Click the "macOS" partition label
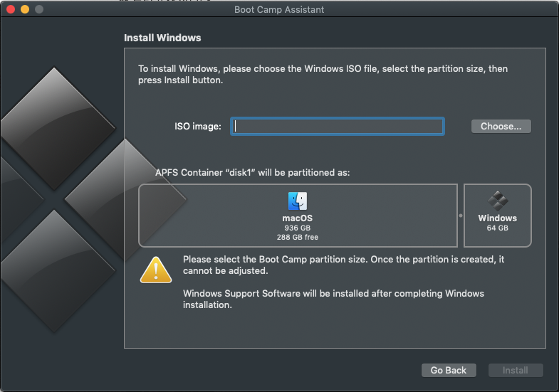Image resolution: width=559 pixels, height=392 pixels. [298, 218]
